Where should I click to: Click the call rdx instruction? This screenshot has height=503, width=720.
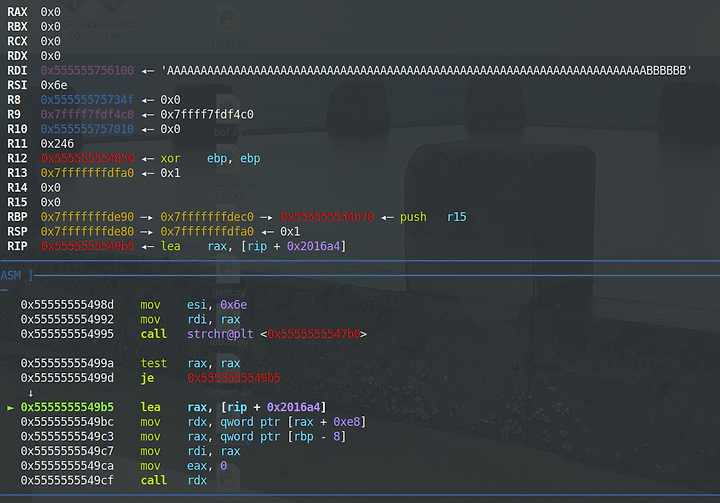pos(174,481)
